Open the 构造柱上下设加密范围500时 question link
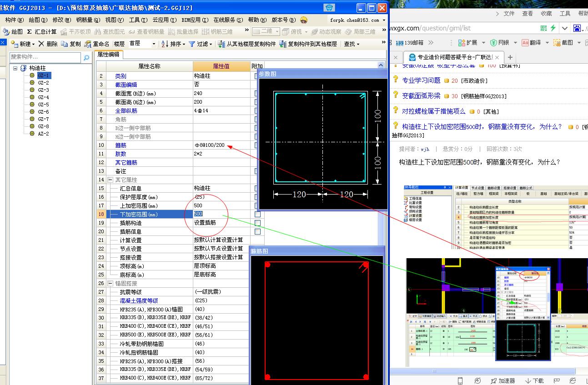Screen dimensions: 588x385 [482, 127]
